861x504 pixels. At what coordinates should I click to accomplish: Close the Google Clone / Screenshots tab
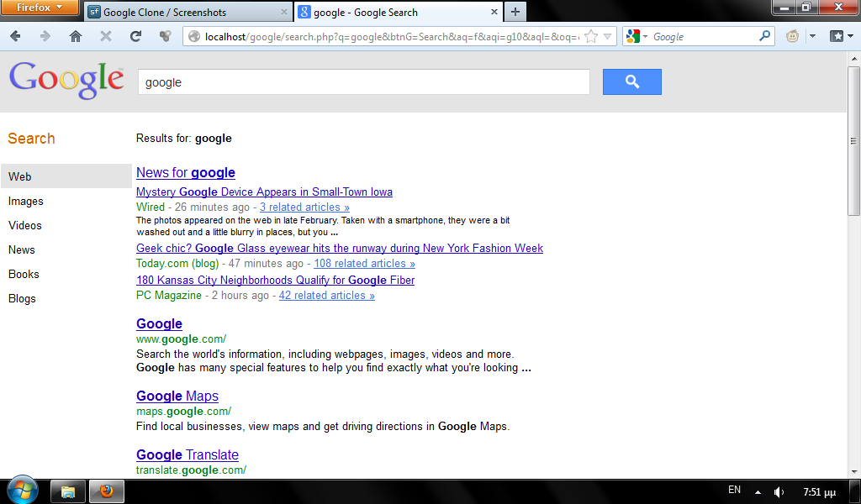tap(284, 12)
